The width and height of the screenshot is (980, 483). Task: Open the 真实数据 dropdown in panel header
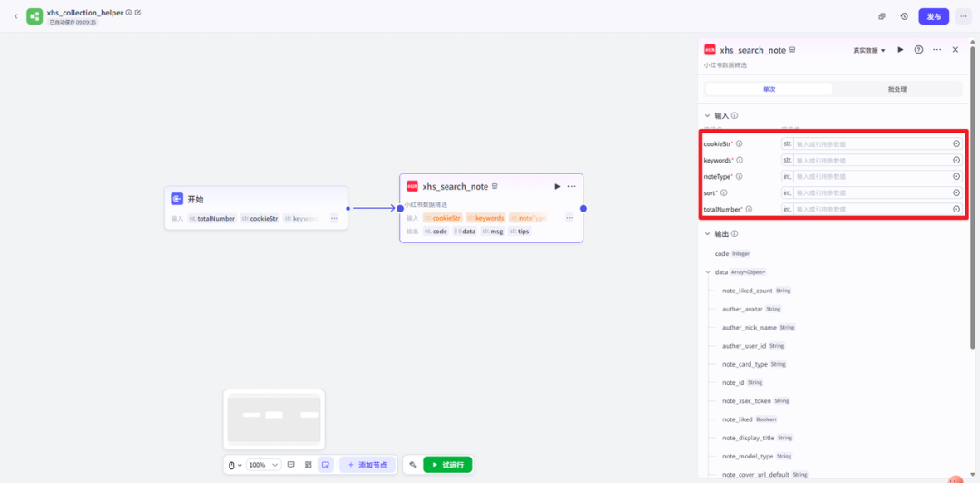tap(869, 51)
